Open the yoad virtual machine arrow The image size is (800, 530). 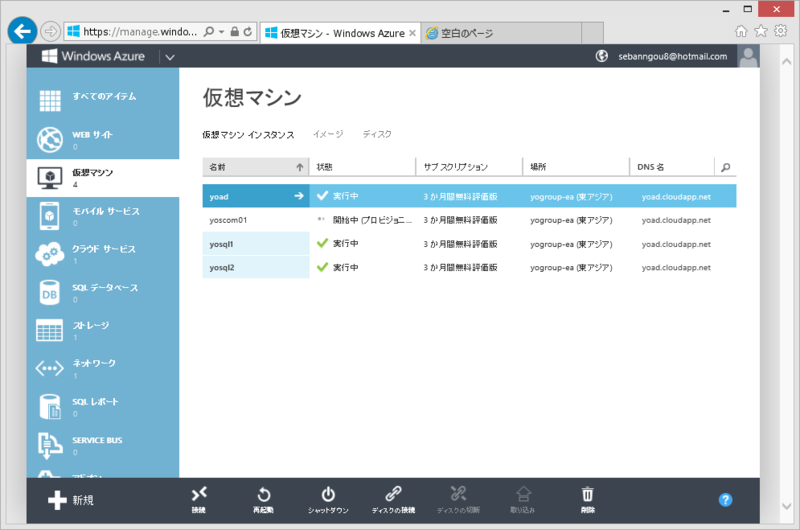[299, 196]
